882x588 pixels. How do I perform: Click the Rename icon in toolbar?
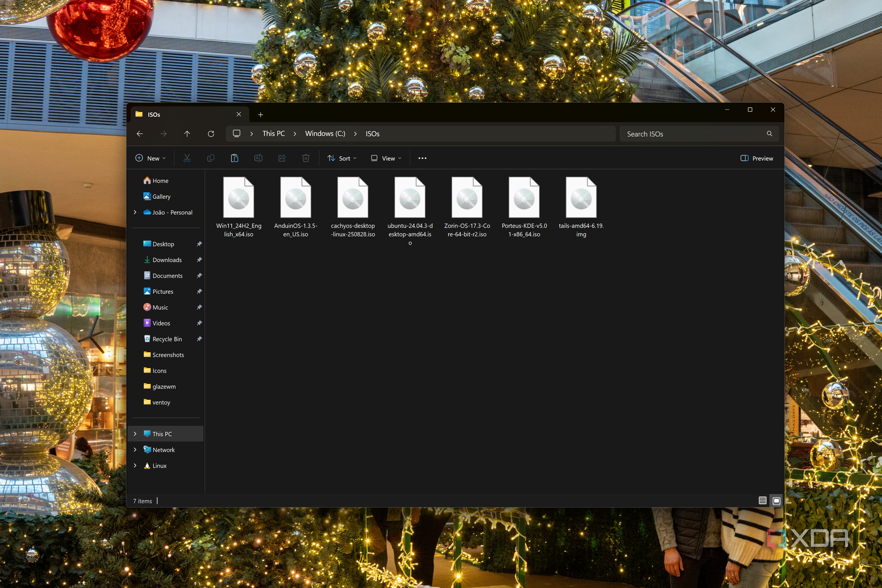click(258, 158)
